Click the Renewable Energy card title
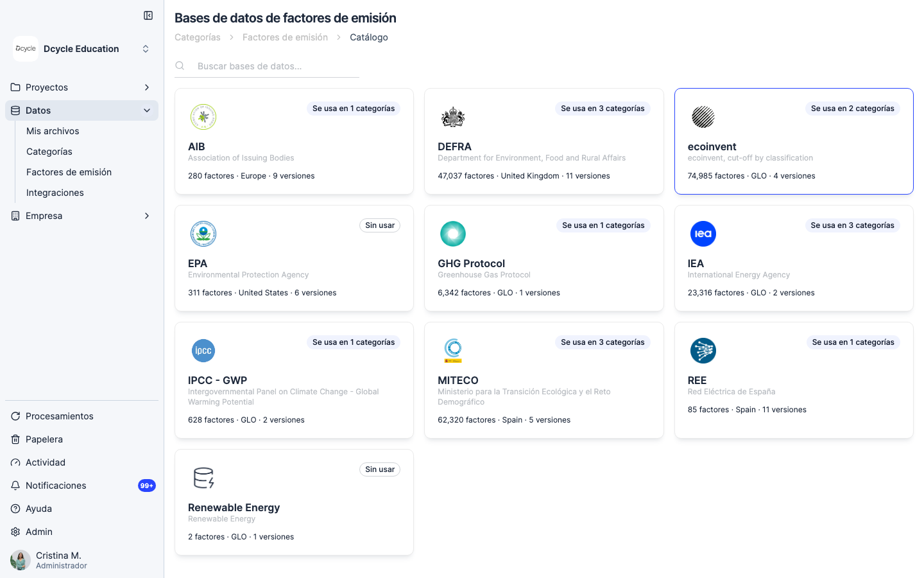 pyautogui.click(x=234, y=507)
